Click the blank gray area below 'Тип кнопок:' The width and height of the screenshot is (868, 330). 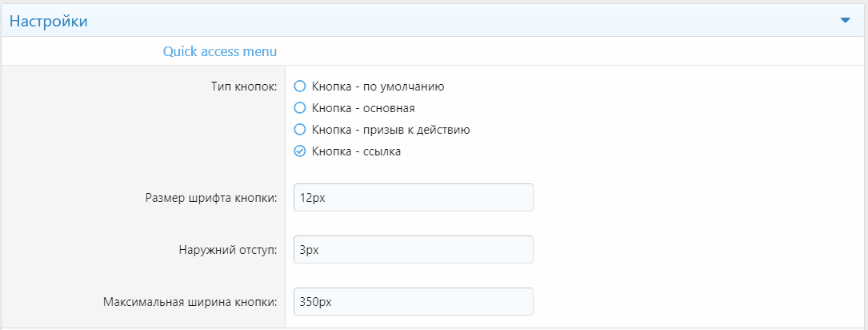(144, 136)
